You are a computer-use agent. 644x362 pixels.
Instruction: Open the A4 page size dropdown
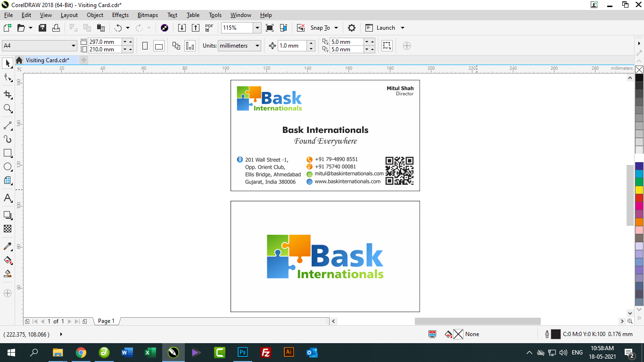[74, 46]
